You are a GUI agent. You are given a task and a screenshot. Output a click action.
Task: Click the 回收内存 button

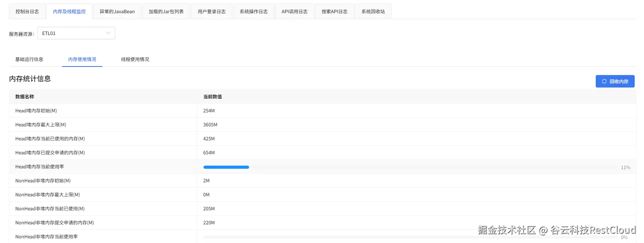pos(615,81)
